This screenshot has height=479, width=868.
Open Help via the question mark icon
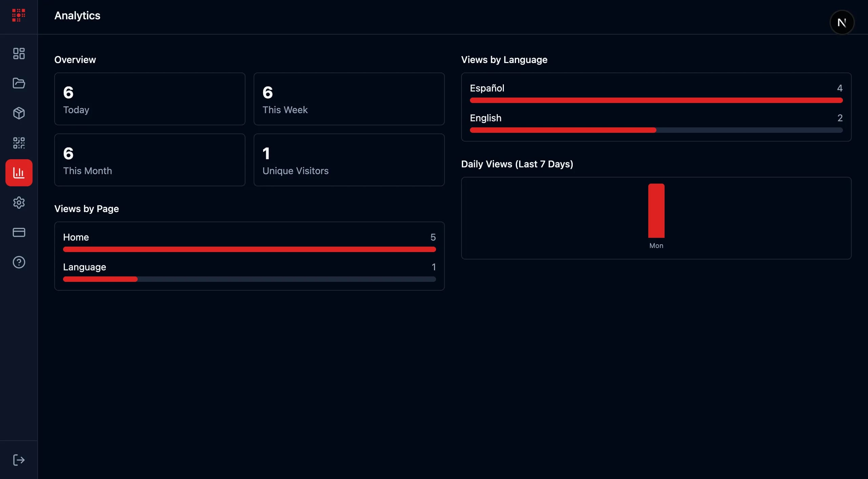(19, 262)
